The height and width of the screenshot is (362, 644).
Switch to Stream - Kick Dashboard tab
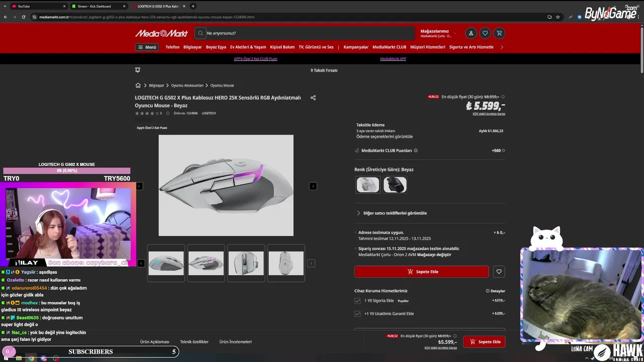click(x=98, y=6)
